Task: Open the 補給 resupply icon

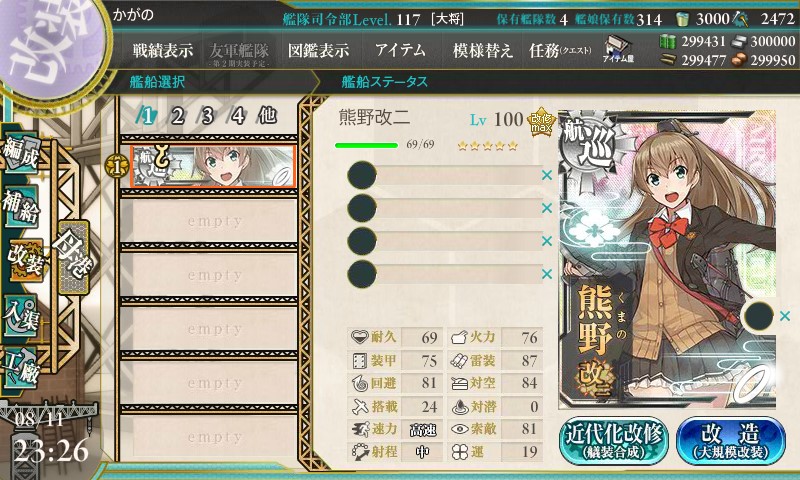Action: point(21,206)
